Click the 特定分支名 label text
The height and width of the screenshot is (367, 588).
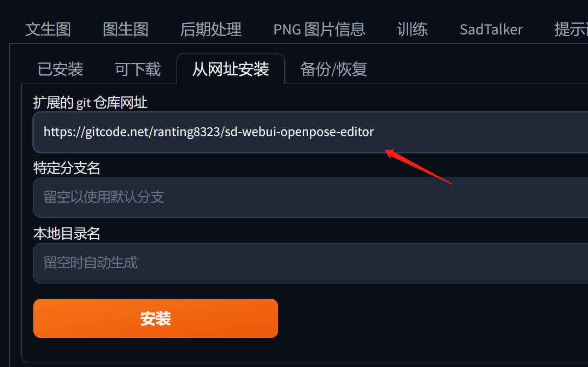pos(67,168)
